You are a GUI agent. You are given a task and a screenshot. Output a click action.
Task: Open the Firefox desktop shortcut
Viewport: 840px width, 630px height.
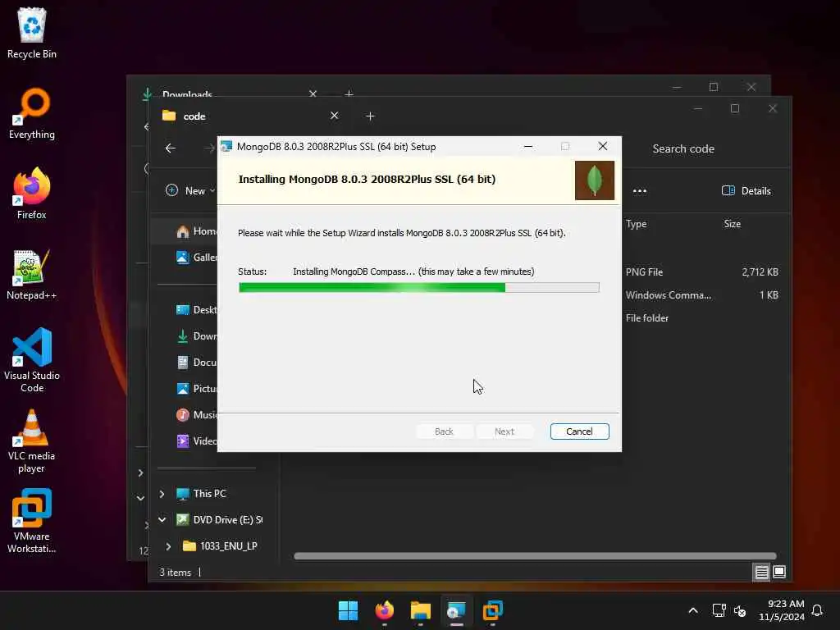[x=32, y=194]
